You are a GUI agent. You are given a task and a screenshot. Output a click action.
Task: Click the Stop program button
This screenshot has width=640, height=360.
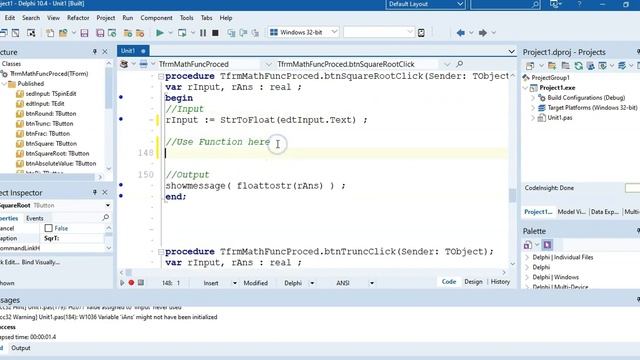(x=215, y=33)
